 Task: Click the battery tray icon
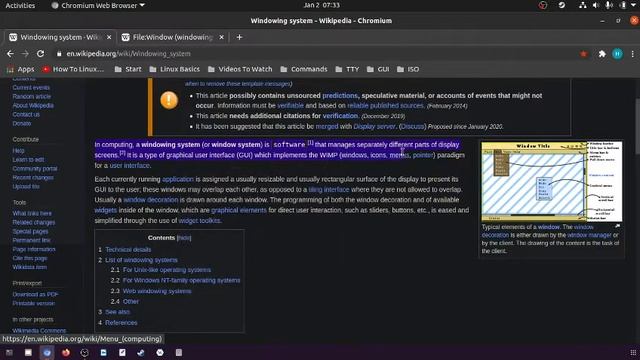tap(623, 5)
